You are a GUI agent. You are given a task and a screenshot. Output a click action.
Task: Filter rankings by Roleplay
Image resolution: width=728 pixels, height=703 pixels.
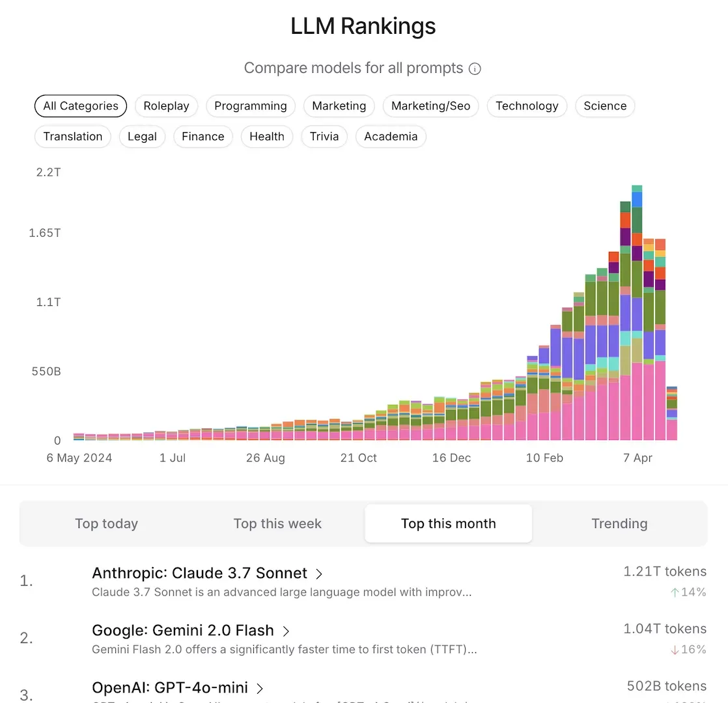pyautogui.click(x=166, y=106)
